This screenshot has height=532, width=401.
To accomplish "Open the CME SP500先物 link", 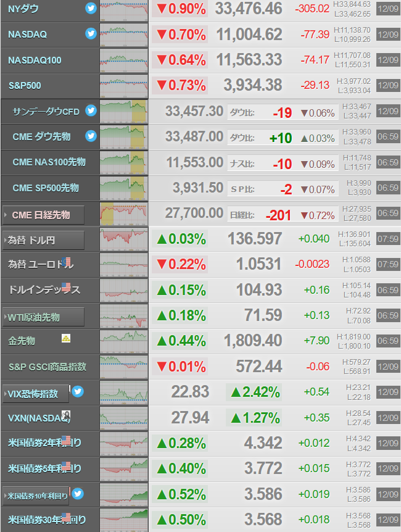I will (46, 188).
